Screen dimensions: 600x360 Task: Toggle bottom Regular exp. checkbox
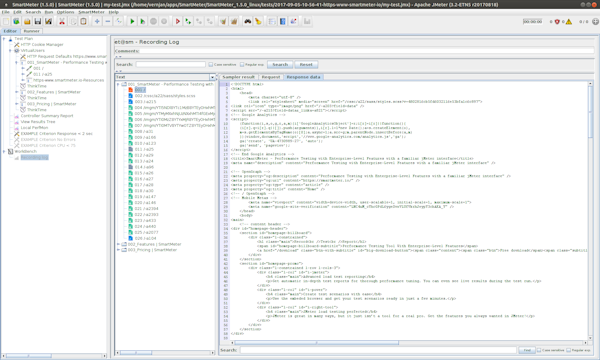coord(569,350)
